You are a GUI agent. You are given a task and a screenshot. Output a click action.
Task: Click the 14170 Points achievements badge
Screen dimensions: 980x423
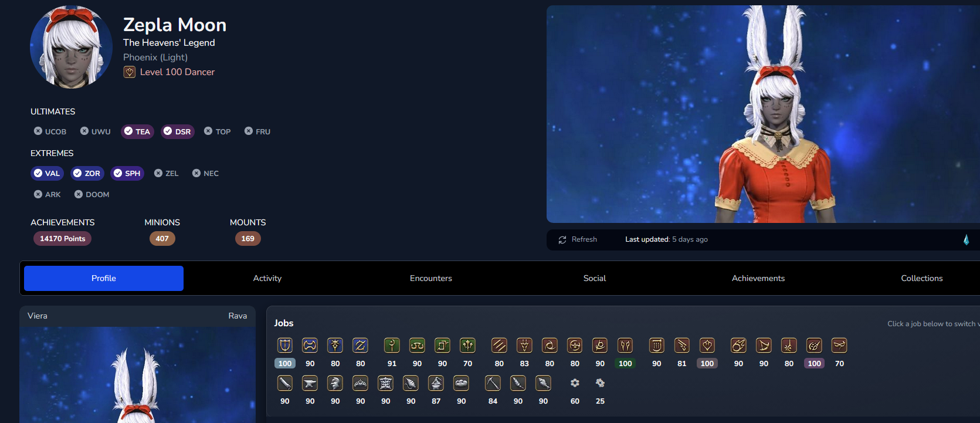click(63, 239)
